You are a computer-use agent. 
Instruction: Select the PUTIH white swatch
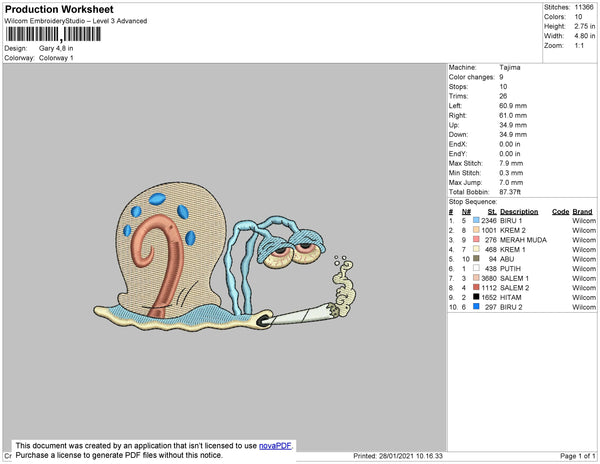(476, 268)
